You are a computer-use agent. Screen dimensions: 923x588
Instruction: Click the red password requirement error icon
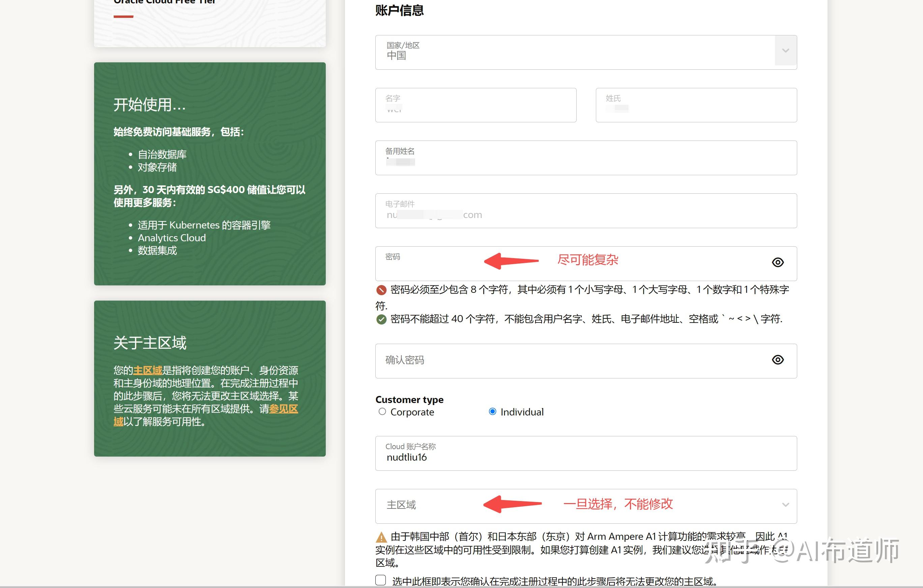(381, 290)
